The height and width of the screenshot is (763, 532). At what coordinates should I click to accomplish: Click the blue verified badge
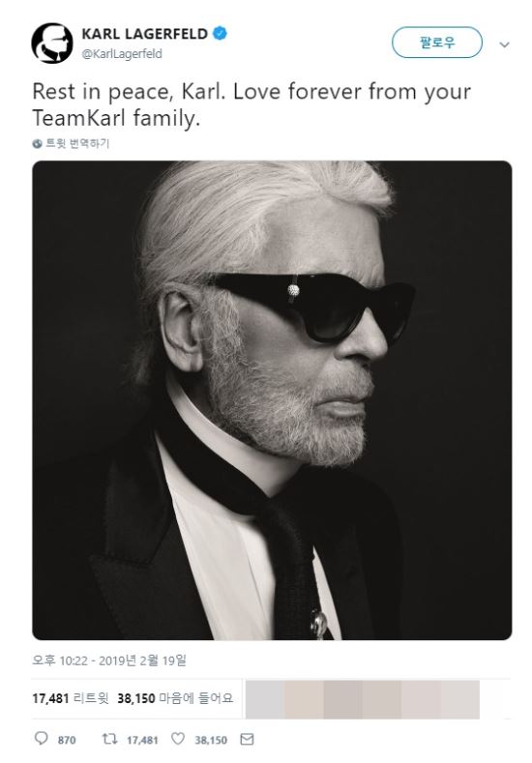point(220,34)
